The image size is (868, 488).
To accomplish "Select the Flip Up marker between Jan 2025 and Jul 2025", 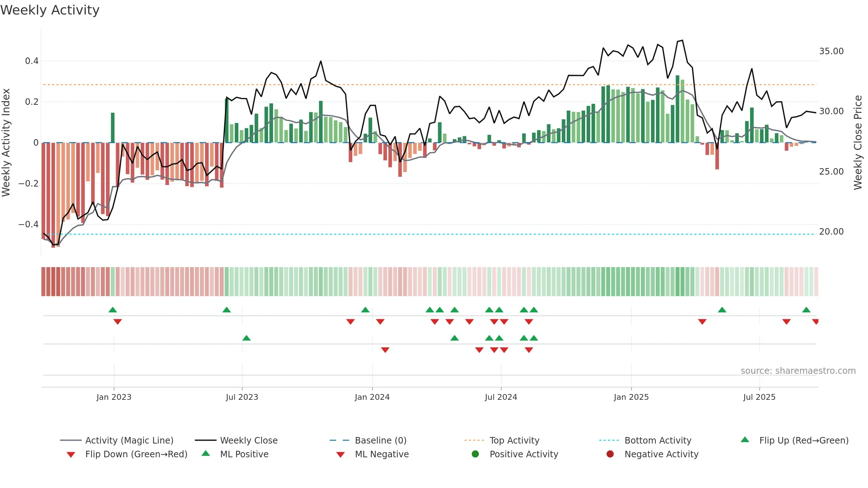I will 722,310.
